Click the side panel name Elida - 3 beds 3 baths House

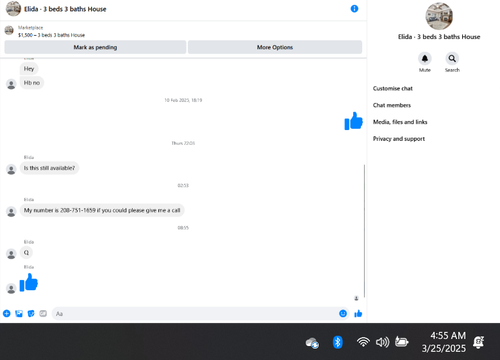click(439, 37)
